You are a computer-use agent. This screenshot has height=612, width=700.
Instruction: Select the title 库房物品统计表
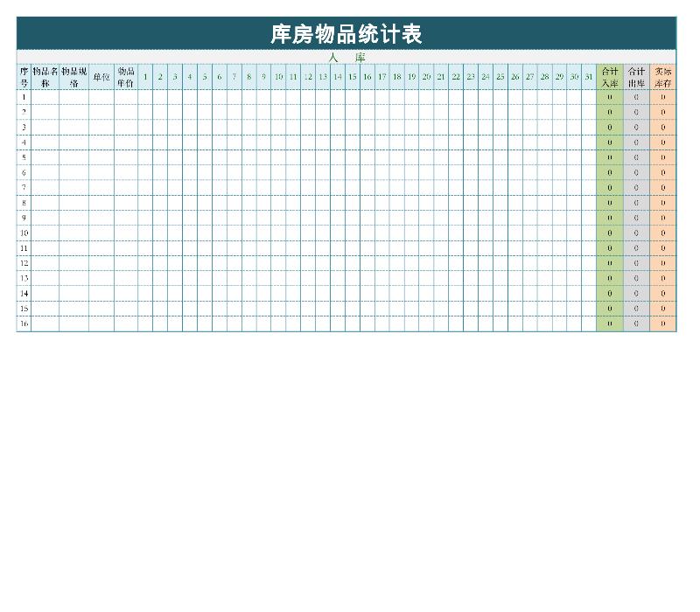tap(346, 34)
